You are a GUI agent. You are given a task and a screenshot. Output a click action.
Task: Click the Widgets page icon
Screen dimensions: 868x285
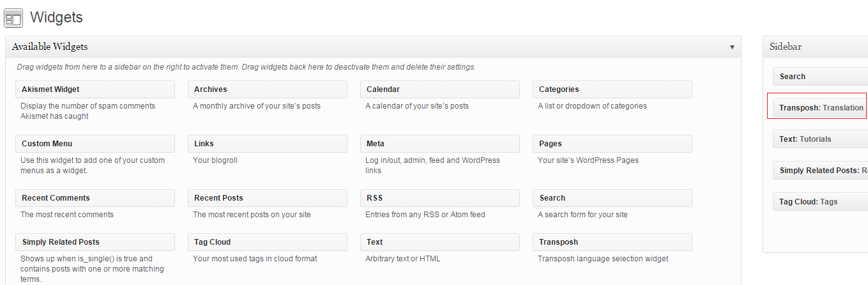13,18
